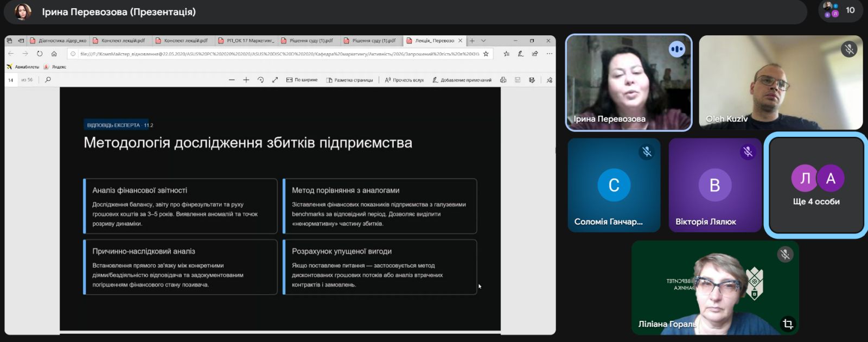The image size is (868, 342).
Task: Switch to first Конспект лекцій.pdf tab
Action: click(x=120, y=41)
